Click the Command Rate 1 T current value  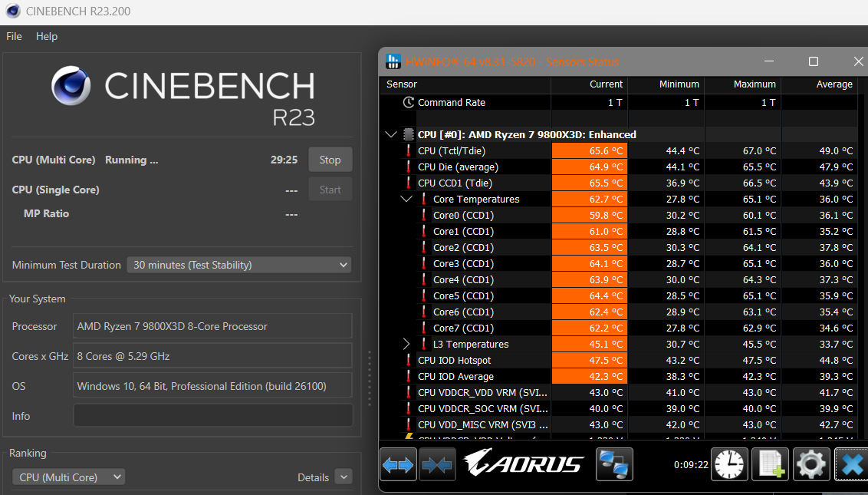click(614, 103)
